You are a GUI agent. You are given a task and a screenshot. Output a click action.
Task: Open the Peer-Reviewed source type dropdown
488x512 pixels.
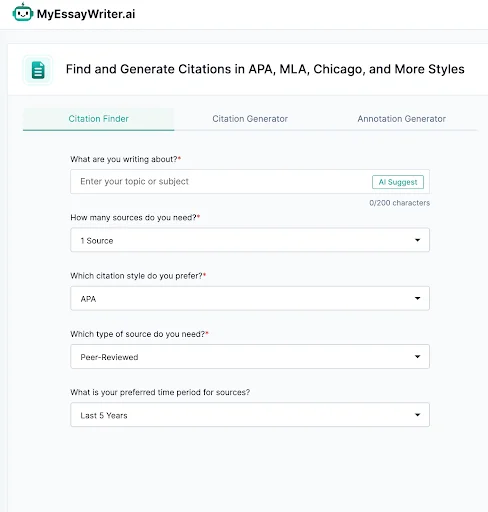250,357
